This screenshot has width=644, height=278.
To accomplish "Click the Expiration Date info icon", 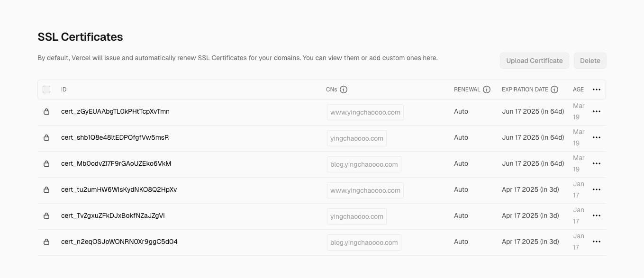I will pyautogui.click(x=554, y=90).
